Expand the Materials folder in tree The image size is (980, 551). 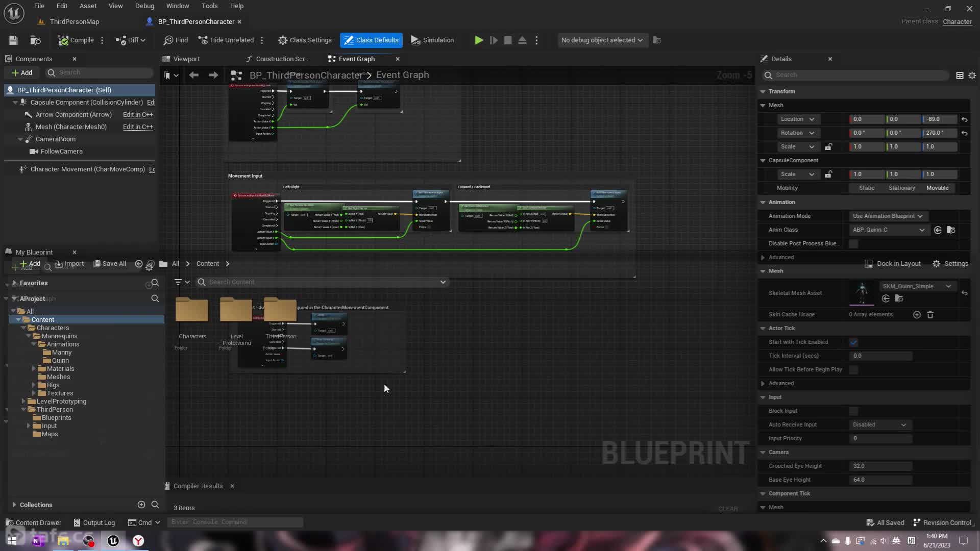tap(34, 369)
